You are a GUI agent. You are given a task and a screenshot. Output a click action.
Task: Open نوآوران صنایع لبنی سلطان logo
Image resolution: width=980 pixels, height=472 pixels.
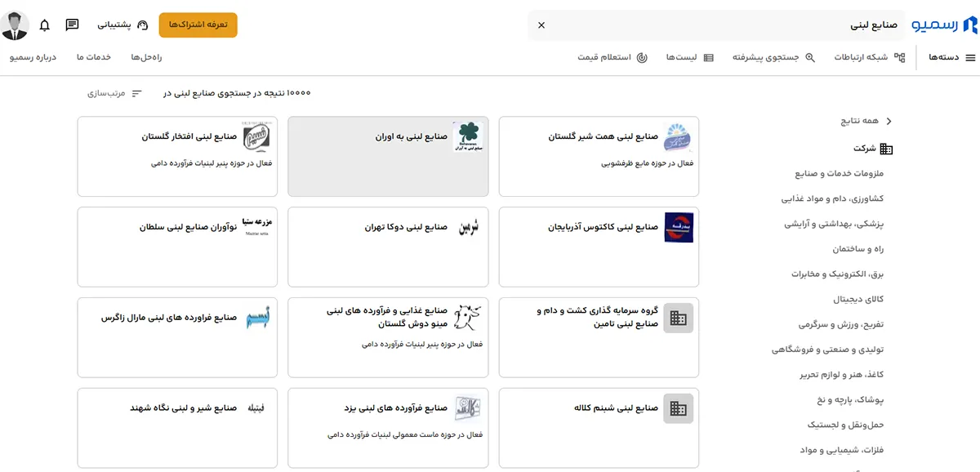(x=257, y=226)
